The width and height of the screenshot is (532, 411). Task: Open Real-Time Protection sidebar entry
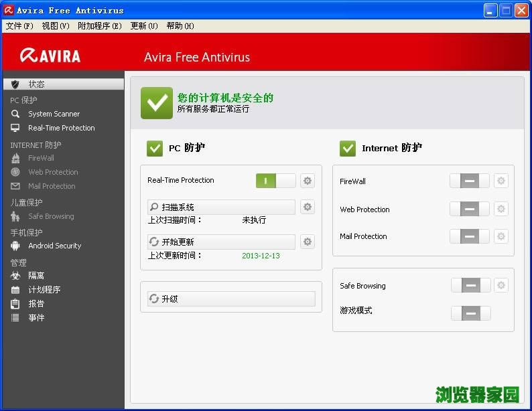point(62,128)
